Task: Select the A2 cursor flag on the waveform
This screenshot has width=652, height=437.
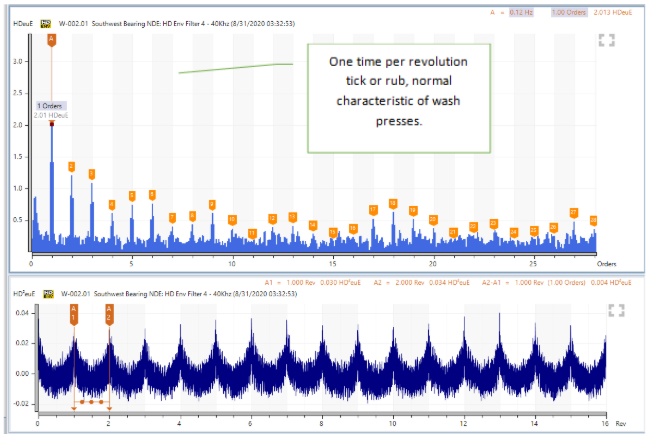Action: pos(109,313)
